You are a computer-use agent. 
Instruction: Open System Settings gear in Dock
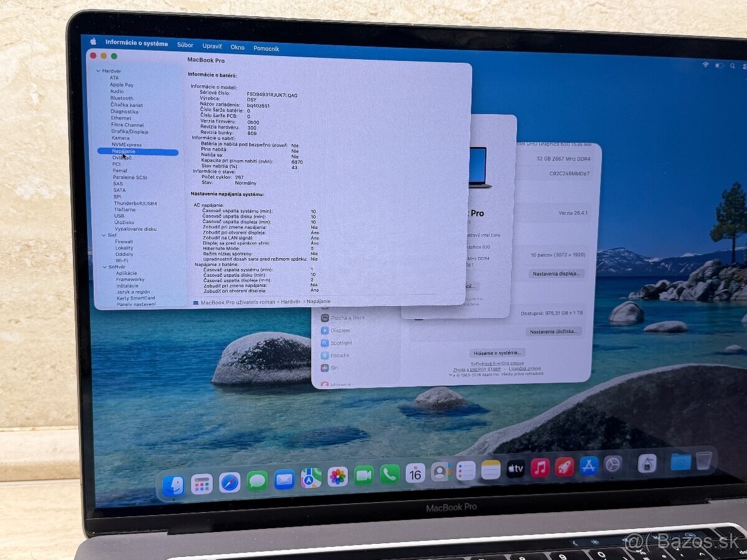tap(613, 464)
